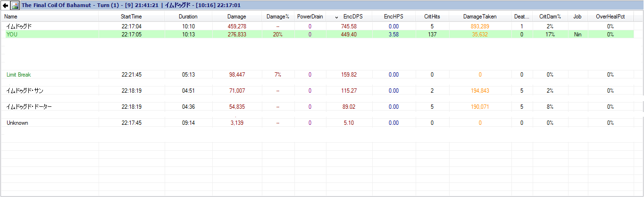644x199 pixels.
Task: Select the イムドゥグド・ドーター row name
Action: [29, 107]
